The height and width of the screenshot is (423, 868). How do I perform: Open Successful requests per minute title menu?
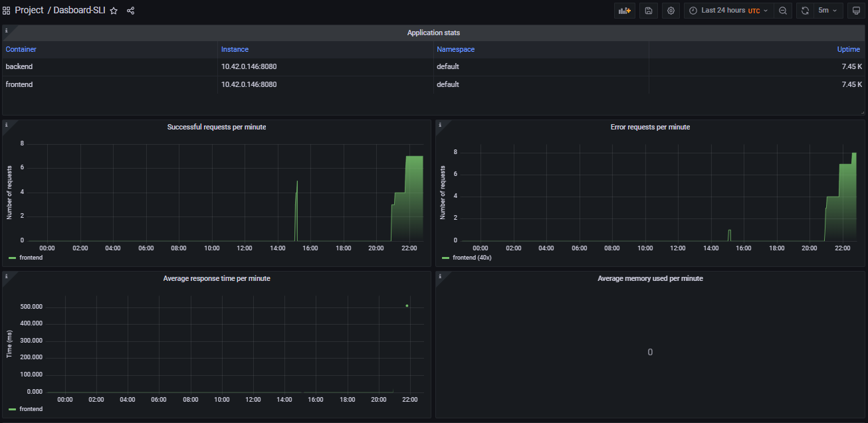[217, 127]
